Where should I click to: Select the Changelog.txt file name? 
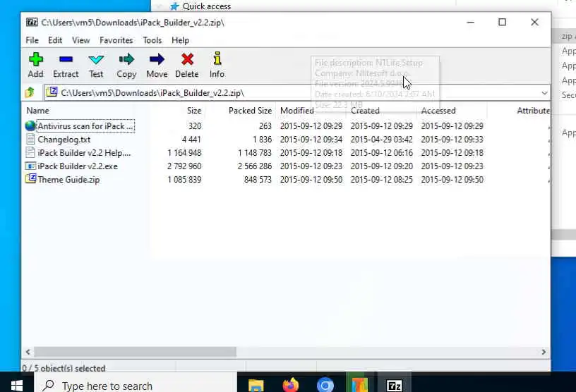[64, 140]
